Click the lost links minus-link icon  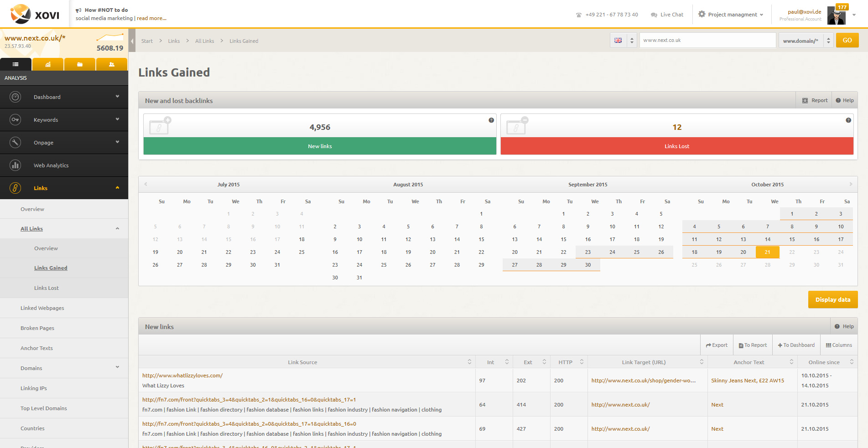(517, 126)
